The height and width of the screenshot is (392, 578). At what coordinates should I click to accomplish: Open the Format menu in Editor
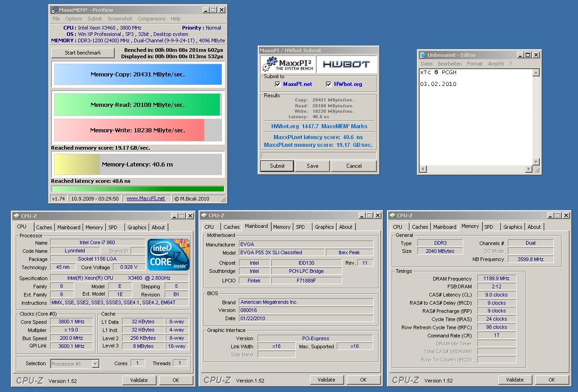point(475,64)
